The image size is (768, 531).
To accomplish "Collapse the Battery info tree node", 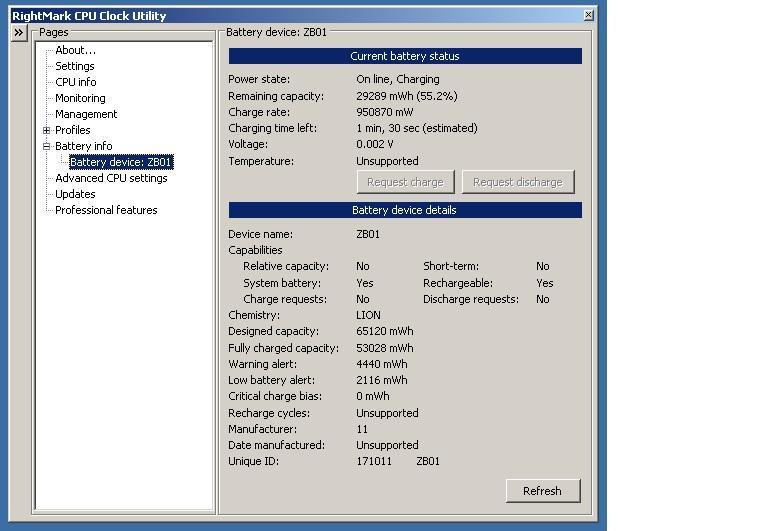I will pyautogui.click(x=47, y=146).
